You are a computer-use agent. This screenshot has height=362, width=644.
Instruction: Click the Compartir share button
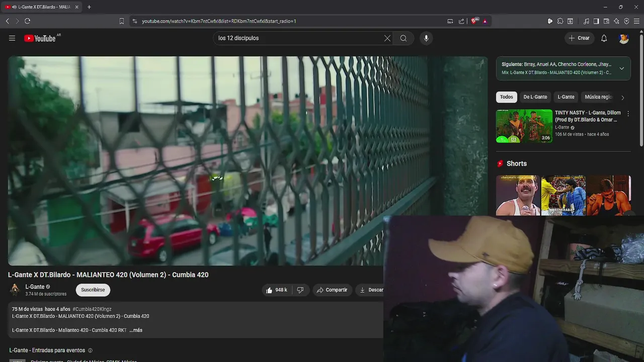332,290
